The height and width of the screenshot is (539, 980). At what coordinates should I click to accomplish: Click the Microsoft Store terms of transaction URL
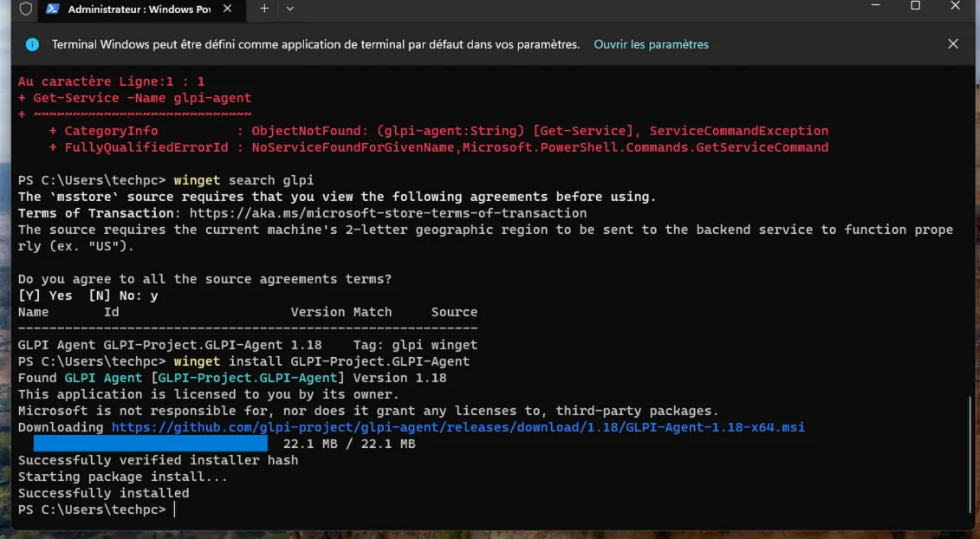(388, 213)
